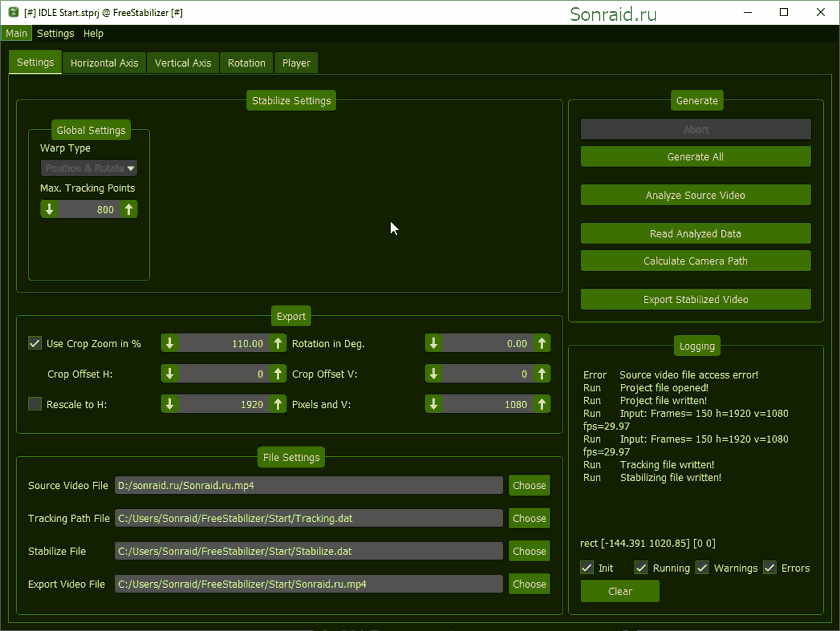Choose Stabilize File
The height and width of the screenshot is (631, 840).
(529, 551)
